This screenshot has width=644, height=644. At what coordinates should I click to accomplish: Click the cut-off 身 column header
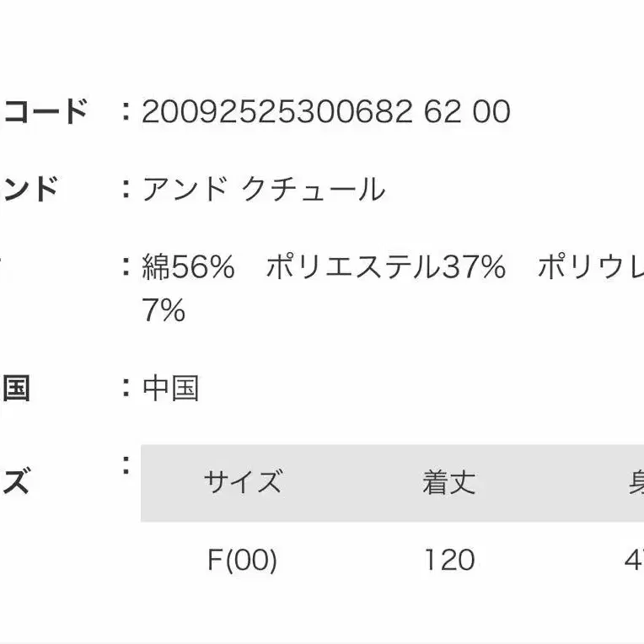pos(635,483)
